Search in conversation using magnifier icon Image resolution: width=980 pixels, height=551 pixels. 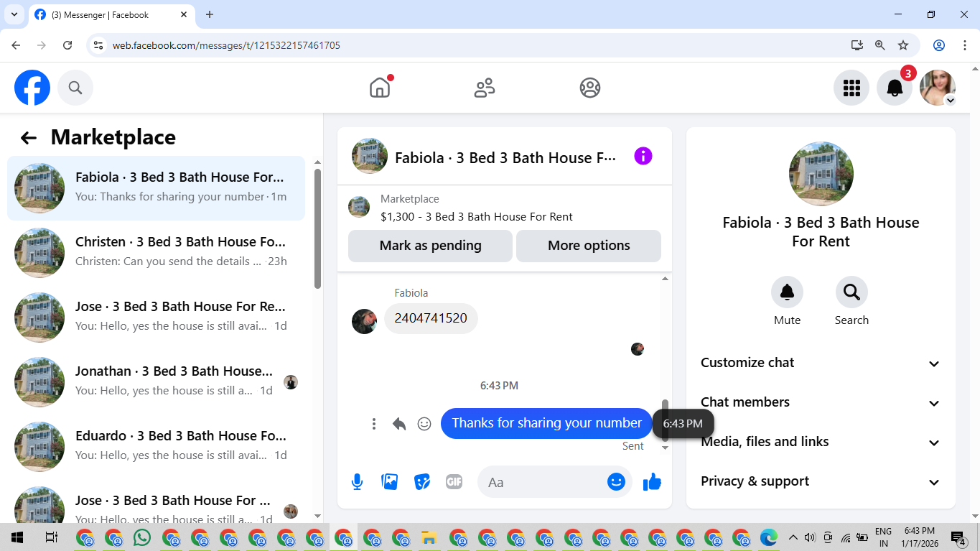pos(851,292)
